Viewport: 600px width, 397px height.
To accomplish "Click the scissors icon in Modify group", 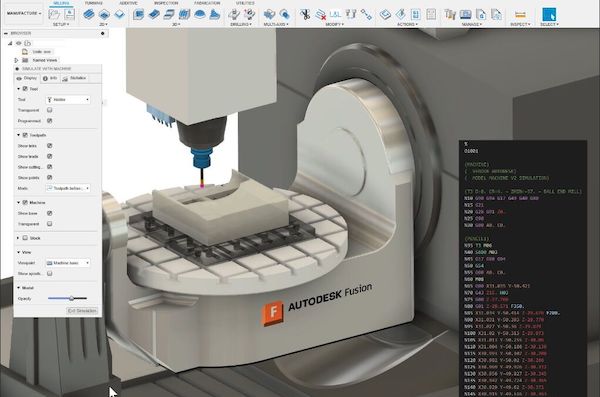I will tap(305, 15).
